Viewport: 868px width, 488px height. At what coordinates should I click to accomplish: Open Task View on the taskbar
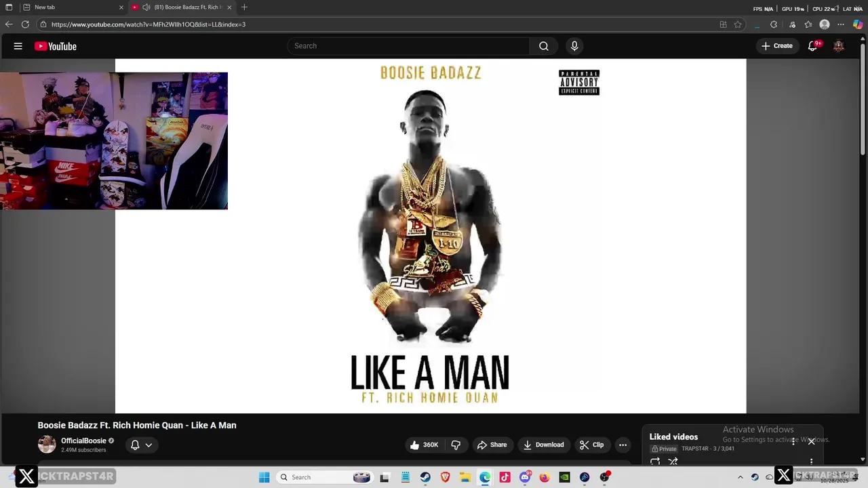(x=384, y=477)
